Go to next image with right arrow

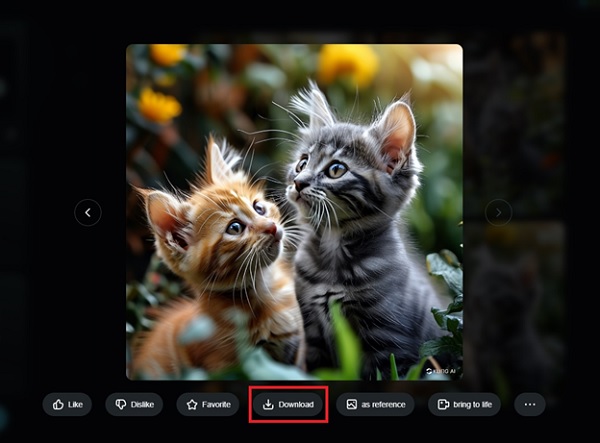point(498,212)
